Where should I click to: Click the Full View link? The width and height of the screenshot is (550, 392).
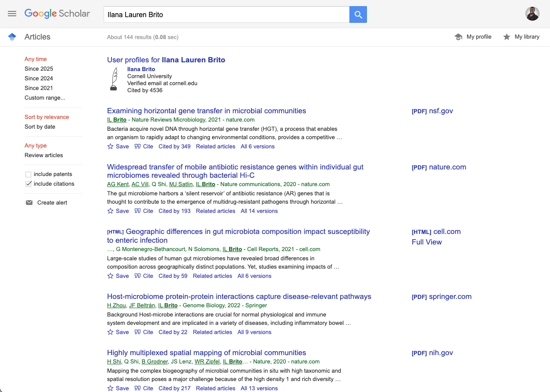tap(427, 242)
